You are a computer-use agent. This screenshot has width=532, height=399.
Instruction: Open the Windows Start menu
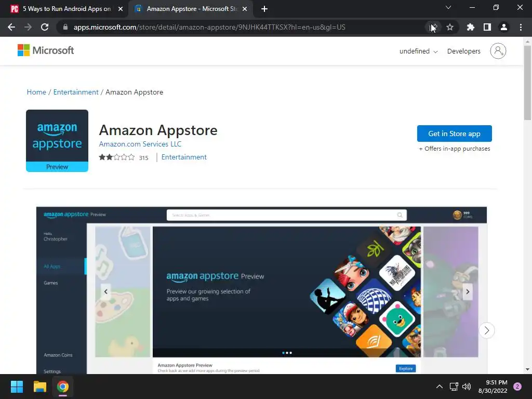click(x=17, y=387)
